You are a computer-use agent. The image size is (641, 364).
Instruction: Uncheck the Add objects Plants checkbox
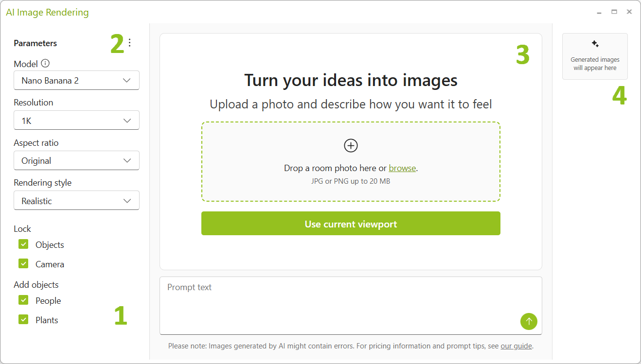point(23,319)
